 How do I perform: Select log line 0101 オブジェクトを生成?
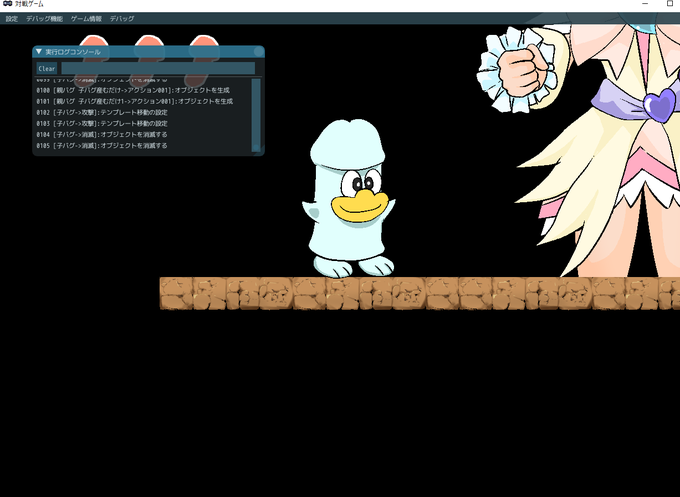[135, 101]
